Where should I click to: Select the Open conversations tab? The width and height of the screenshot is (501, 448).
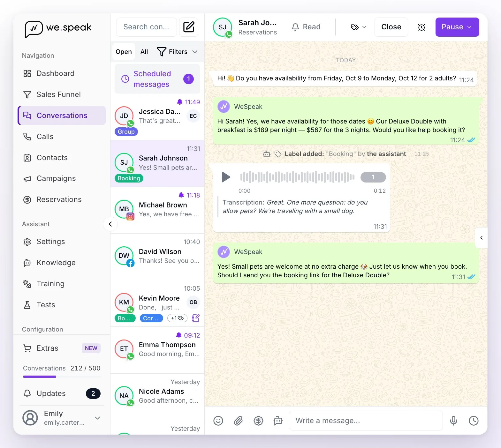tap(124, 52)
